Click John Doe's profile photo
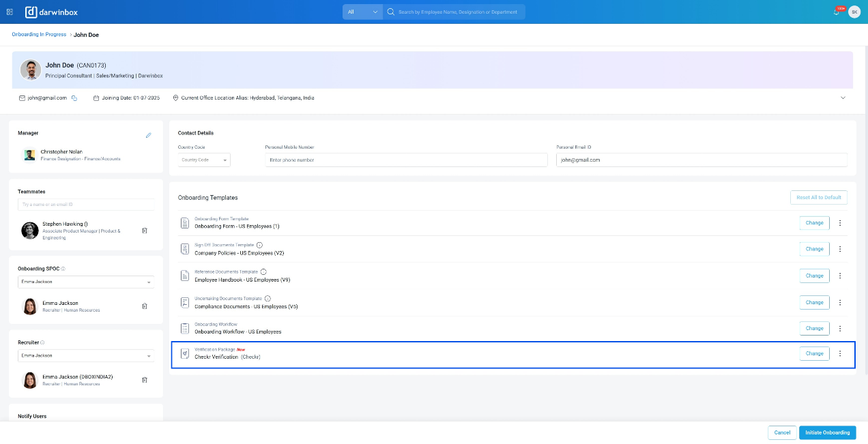Image resolution: width=868 pixels, height=444 pixels. click(30, 70)
